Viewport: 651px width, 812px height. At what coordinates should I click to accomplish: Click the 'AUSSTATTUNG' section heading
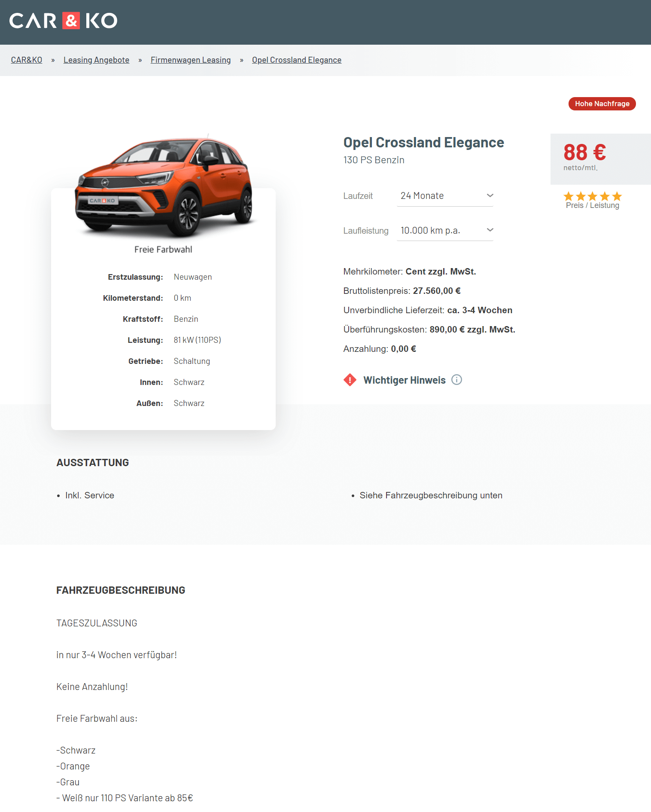pos(93,463)
